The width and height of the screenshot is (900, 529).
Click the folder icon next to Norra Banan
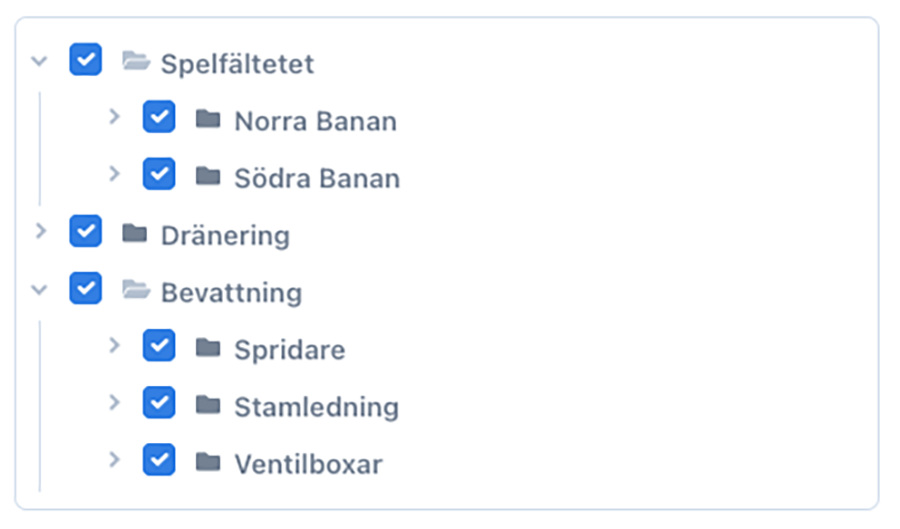[208, 119]
